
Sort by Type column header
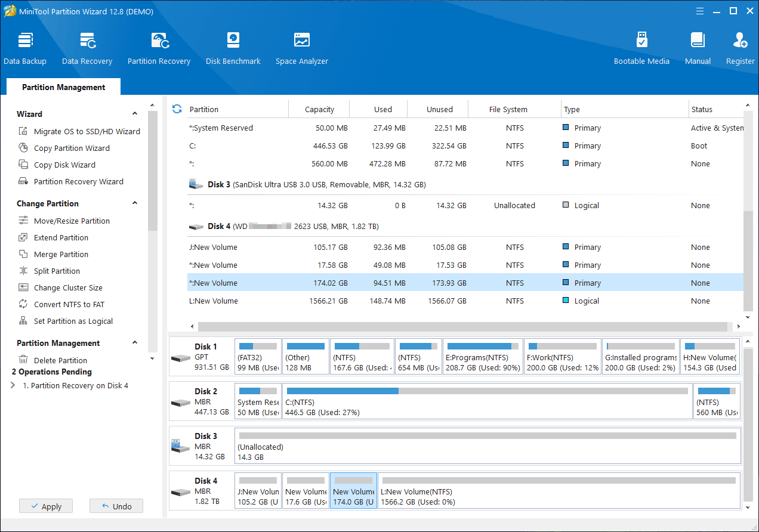[625, 109]
